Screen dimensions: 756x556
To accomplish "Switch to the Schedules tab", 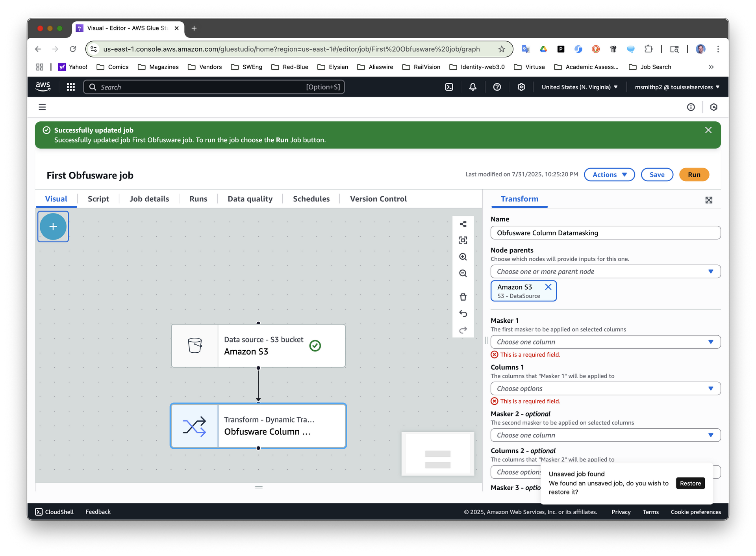I will pyautogui.click(x=311, y=199).
